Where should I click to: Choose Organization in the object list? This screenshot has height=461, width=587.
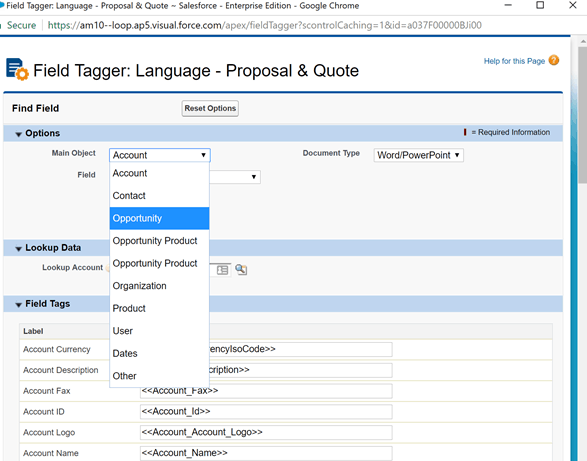(159, 286)
